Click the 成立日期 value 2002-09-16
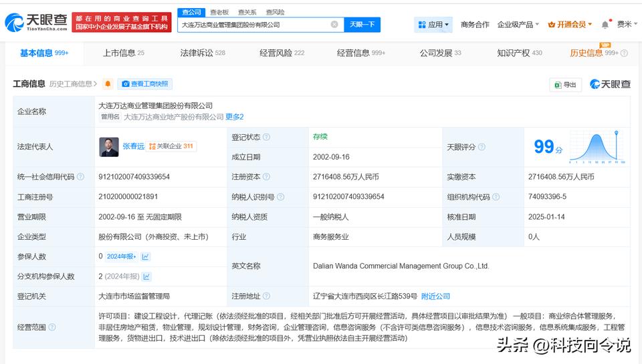642x364 pixels. tap(331, 157)
